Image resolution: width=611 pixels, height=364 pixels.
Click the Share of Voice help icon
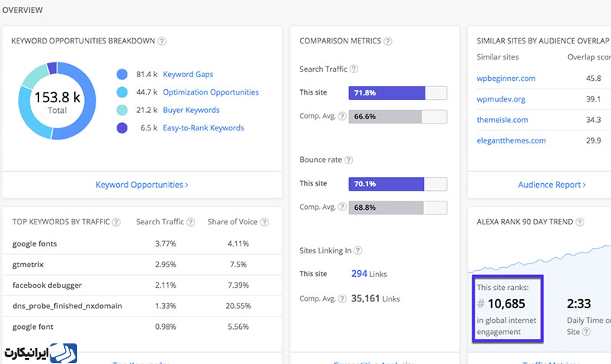(x=264, y=222)
